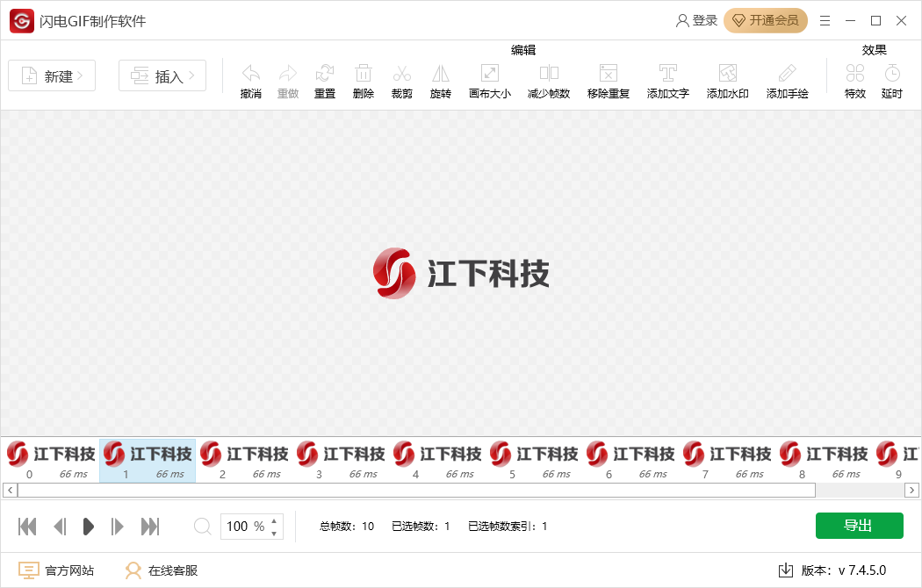Select frame 8 thumbnail

pyautogui.click(x=824, y=461)
